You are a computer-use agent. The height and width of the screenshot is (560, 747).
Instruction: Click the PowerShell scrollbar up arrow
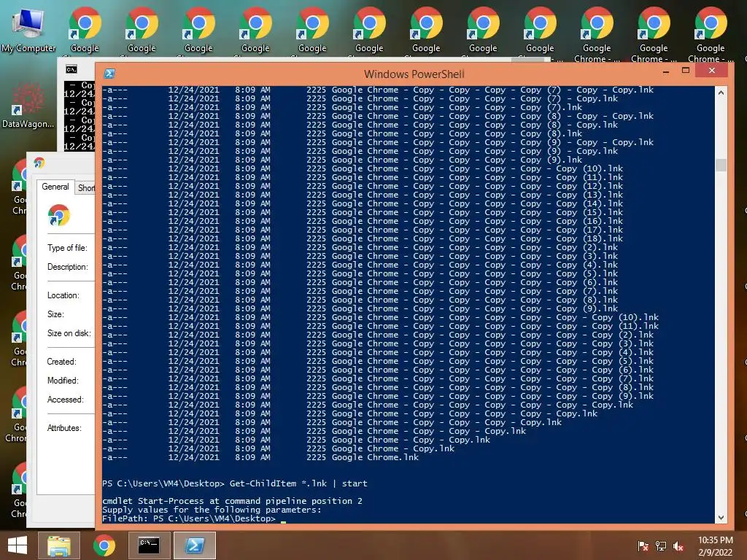721,93
